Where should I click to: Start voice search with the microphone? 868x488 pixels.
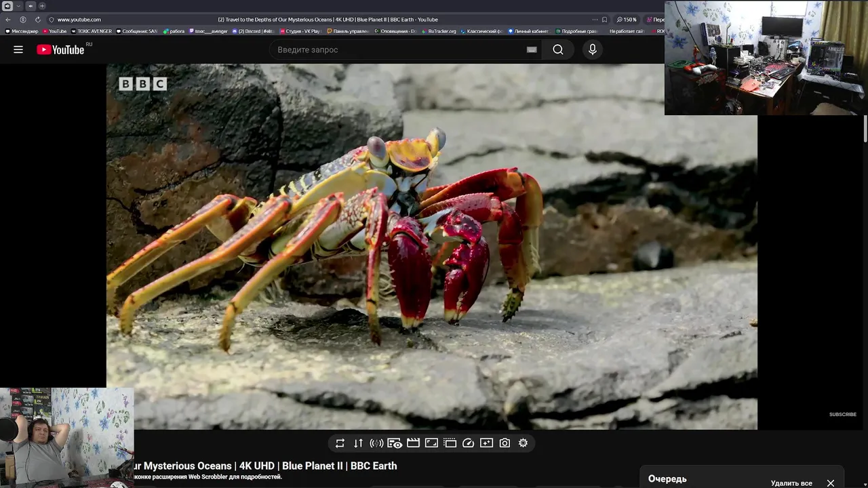point(593,49)
